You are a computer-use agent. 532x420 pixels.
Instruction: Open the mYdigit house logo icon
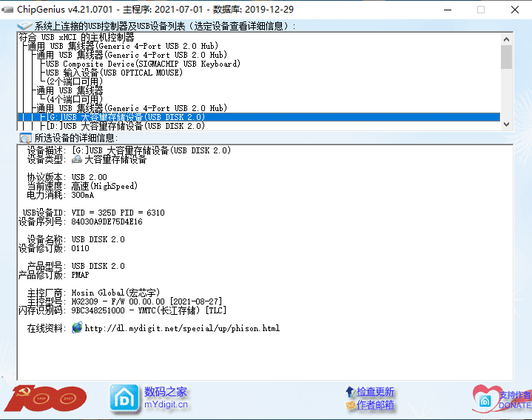(124, 399)
